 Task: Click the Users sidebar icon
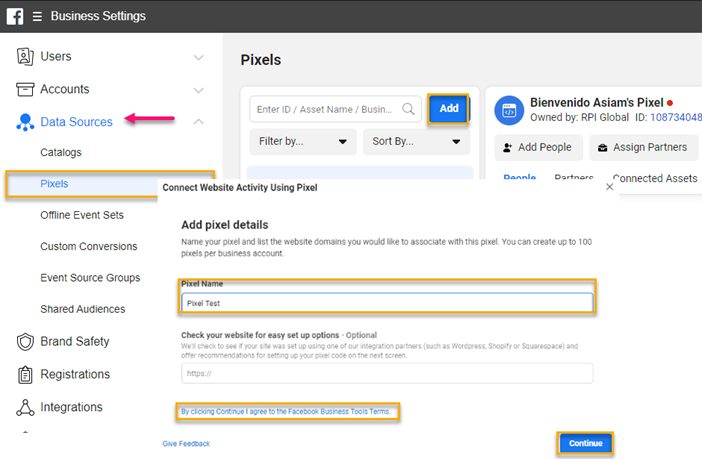pos(25,57)
